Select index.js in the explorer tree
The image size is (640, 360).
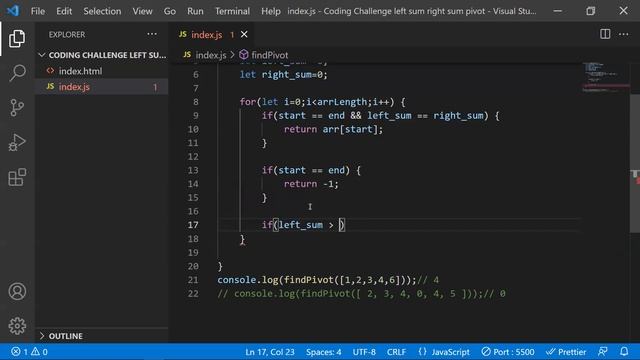(x=102, y=87)
